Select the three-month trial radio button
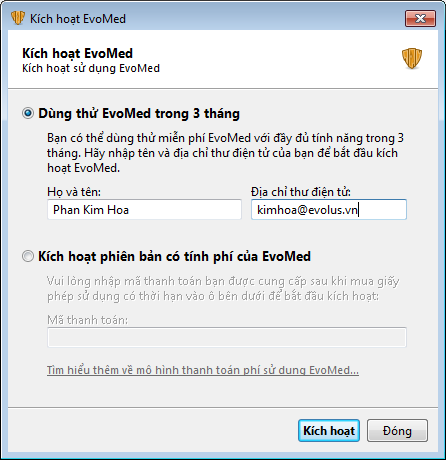 [x=28, y=113]
